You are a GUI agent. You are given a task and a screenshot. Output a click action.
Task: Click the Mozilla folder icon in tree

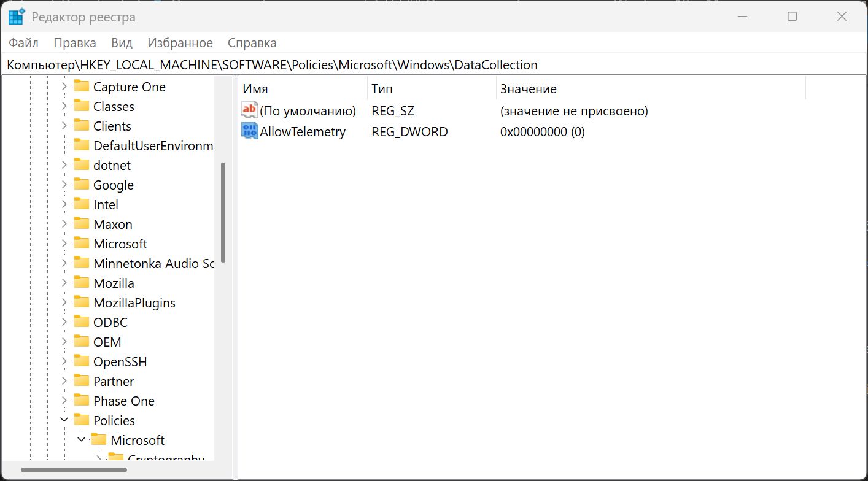point(82,283)
